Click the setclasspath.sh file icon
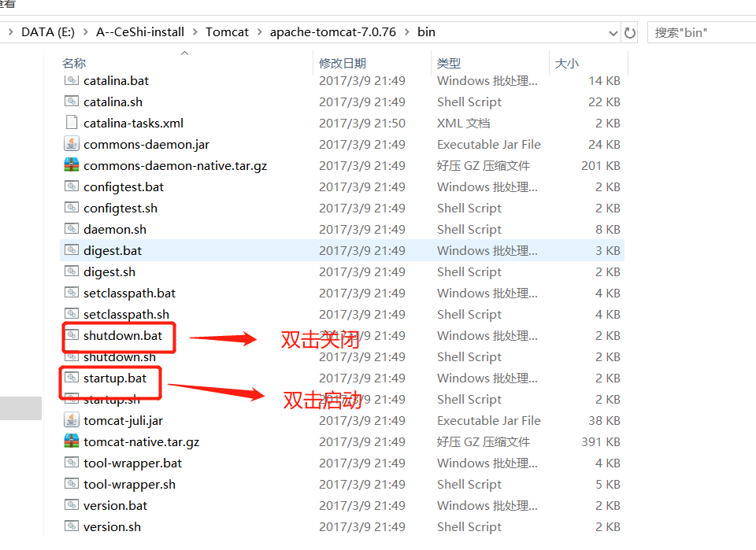 tap(72, 313)
